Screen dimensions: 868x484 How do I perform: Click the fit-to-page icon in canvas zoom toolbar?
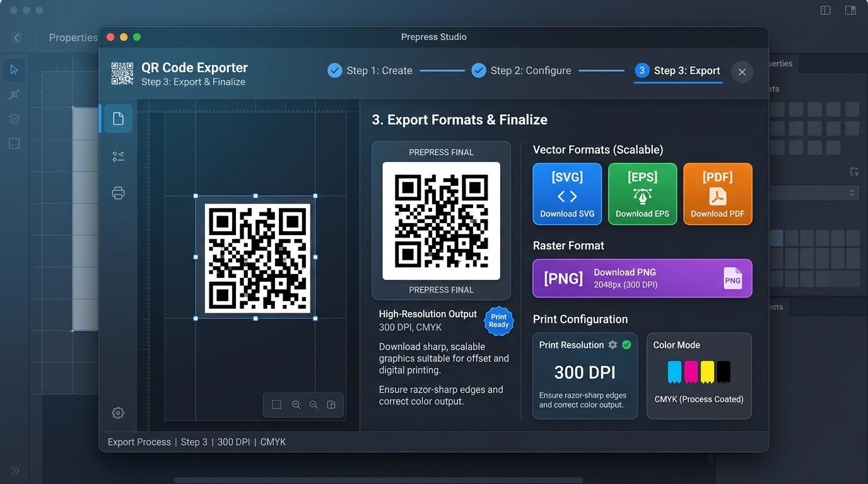331,405
